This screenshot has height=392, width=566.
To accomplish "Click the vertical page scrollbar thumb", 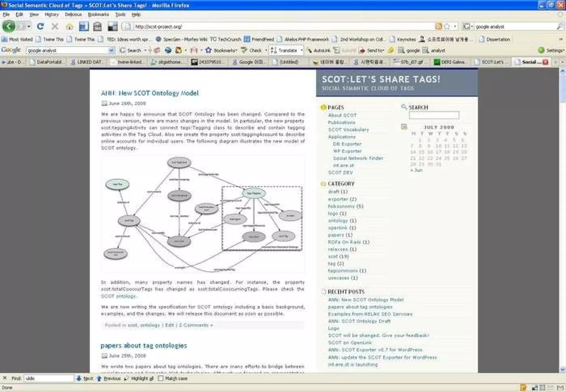I will [562, 88].
